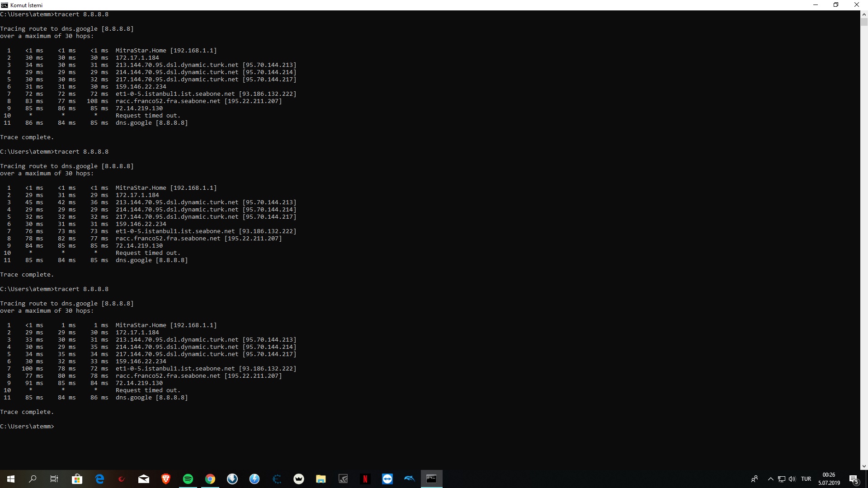Launch Netflix from the taskbar
The width and height of the screenshot is (868, 488).
tap(365, 479)
